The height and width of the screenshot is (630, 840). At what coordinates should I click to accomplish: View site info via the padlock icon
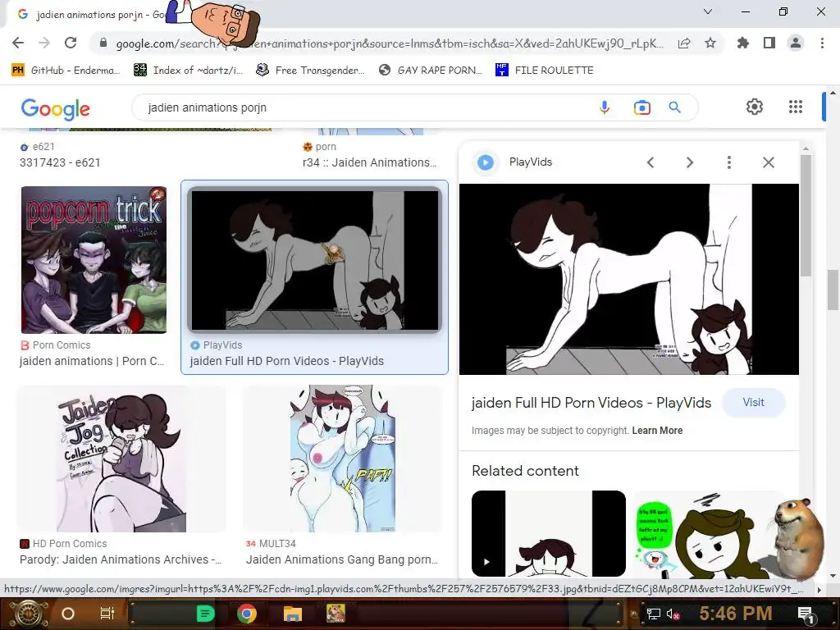pyautogui.click(x=103, y=43)
